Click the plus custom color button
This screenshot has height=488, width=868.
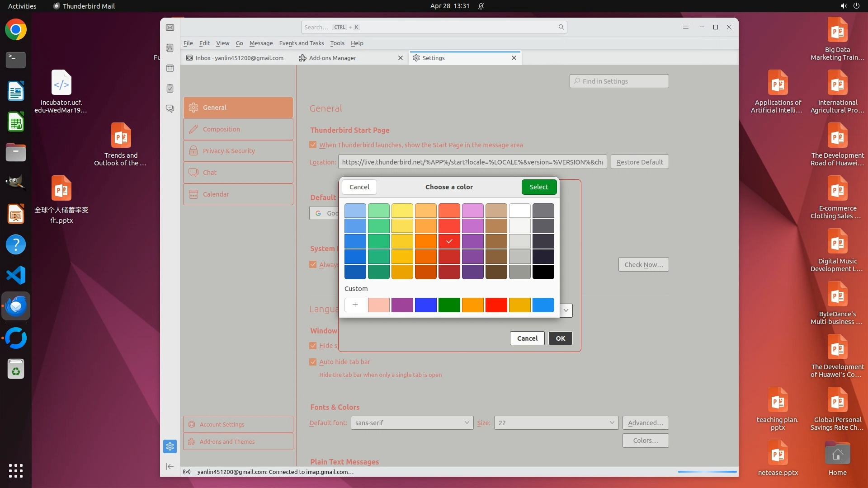click(355, 305)
